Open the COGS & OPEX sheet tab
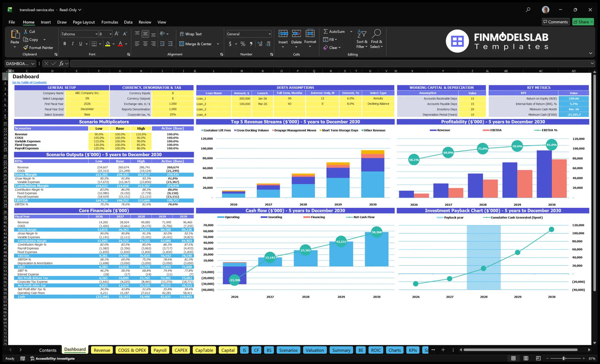This screenshot has width=600, height=364. tap(132, 350)
